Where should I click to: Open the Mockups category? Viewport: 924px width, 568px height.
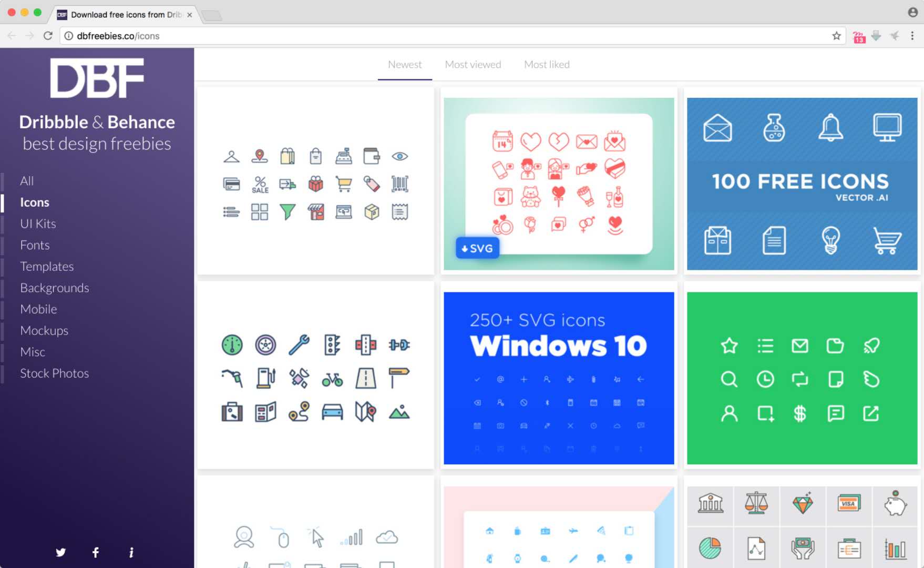[x=44, y=331]
